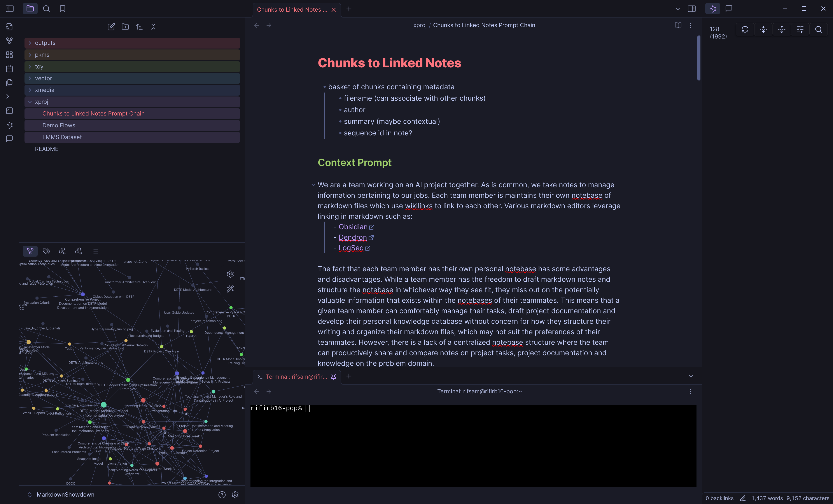Click the editor vertical scrollbar thumb
Screen dimensions: 833x504
pyautogui.click(x=698, y=58)
